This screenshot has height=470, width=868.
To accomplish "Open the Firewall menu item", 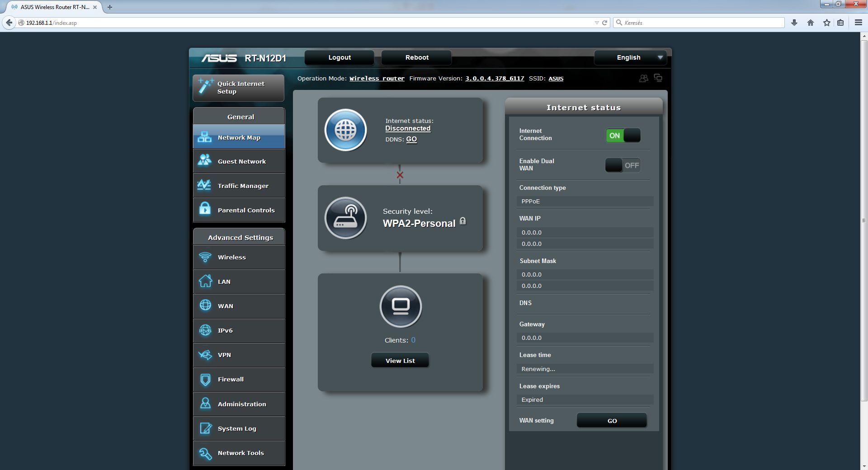I will (239, 379).
